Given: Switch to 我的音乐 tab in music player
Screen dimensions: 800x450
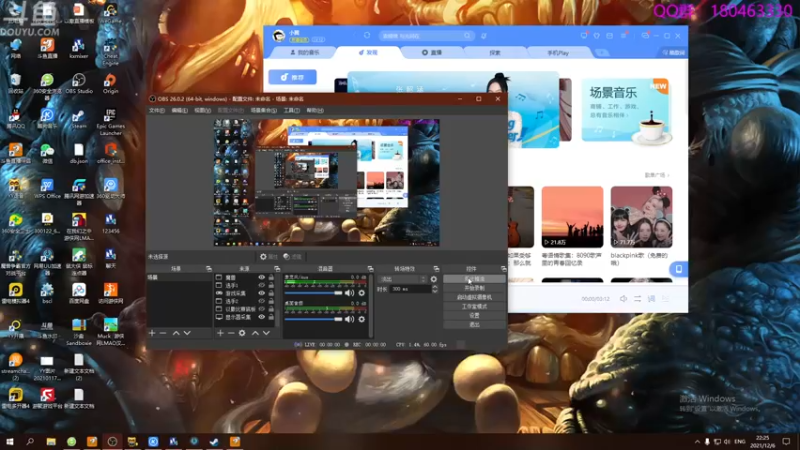Looking at the screenshot, I should pos(305,53).
